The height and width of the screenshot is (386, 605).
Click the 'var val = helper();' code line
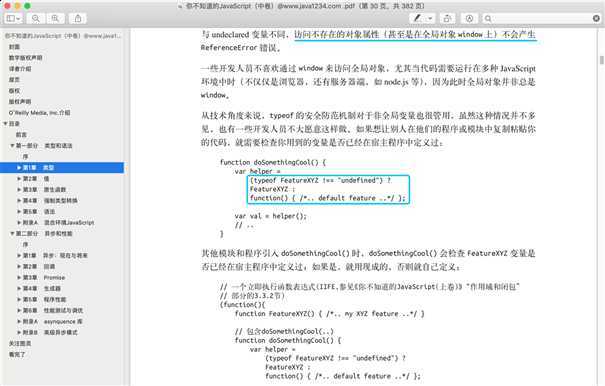[270, 216]
